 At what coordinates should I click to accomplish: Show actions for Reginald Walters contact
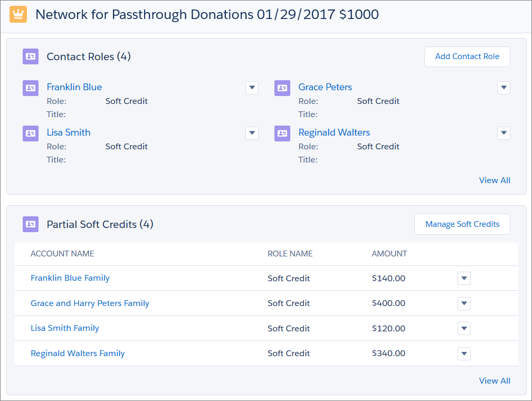(503, 133)
